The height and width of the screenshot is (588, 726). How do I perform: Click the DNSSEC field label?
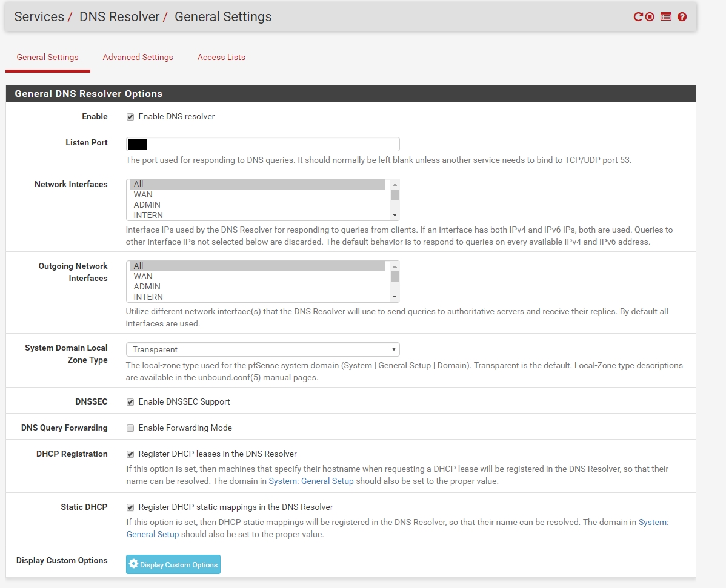pos(92,401)
